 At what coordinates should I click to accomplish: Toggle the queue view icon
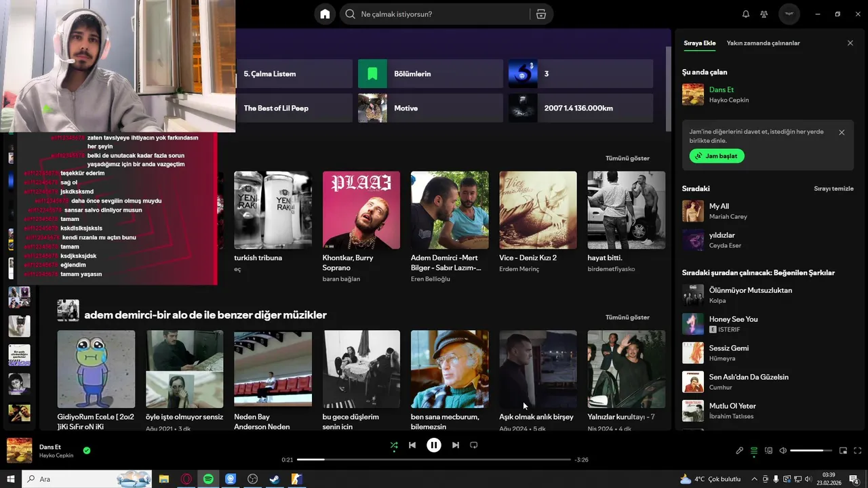(754, 451)
